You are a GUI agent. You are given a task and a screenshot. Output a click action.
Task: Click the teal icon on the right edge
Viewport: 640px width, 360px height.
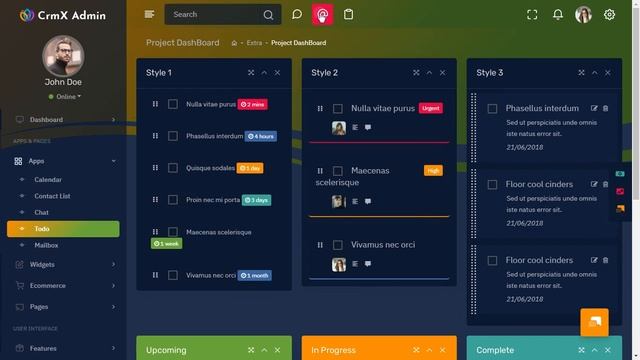tap(620, 174)
